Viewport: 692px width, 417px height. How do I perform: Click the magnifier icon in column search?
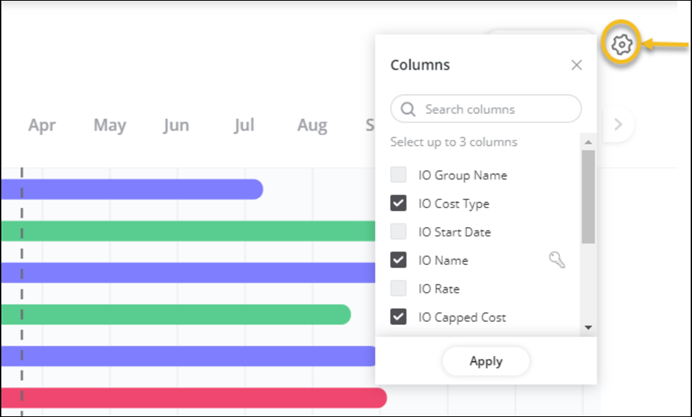click(409, 109)
